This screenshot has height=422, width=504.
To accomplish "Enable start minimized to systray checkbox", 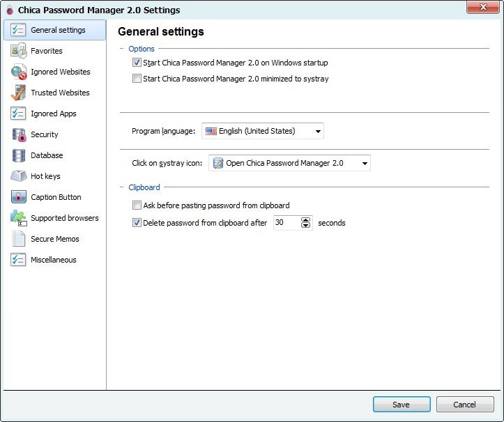I will (137, 79).
